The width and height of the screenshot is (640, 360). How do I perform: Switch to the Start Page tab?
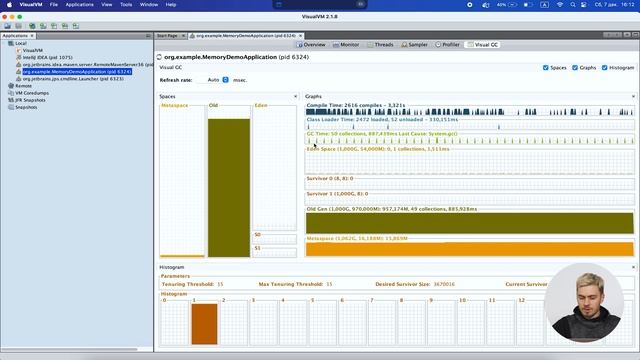[167, 36]
